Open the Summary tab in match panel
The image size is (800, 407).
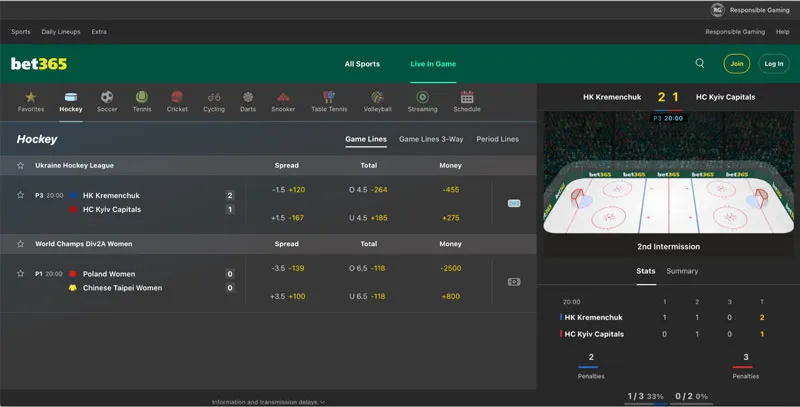[x=682, y=271]
